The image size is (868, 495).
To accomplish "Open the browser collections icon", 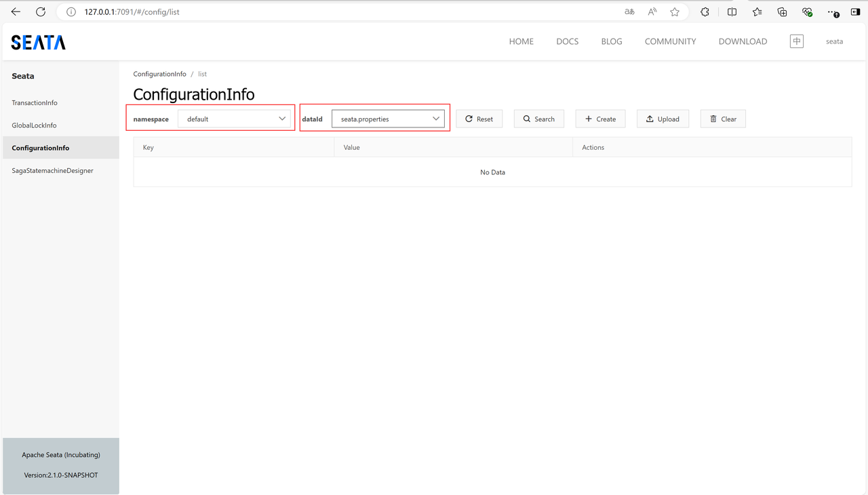I will (782, 12).
